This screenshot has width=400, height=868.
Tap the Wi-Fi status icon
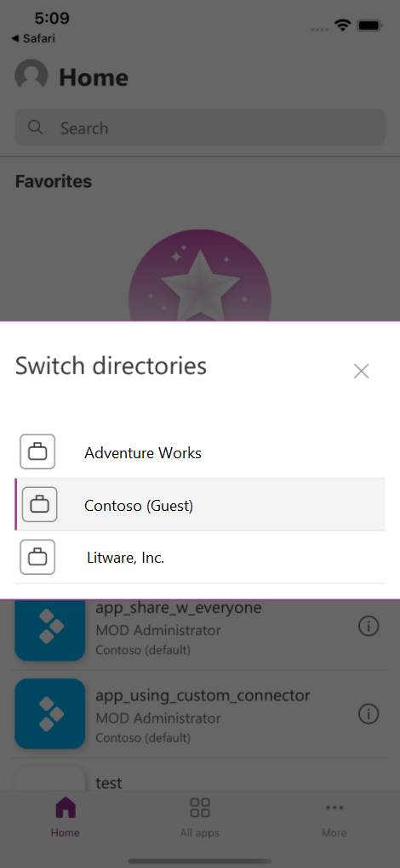coord(343,25)
